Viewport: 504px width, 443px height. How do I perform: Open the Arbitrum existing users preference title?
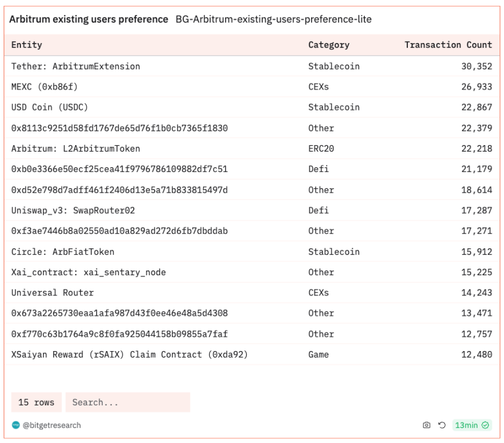click(x=88, y=19)
